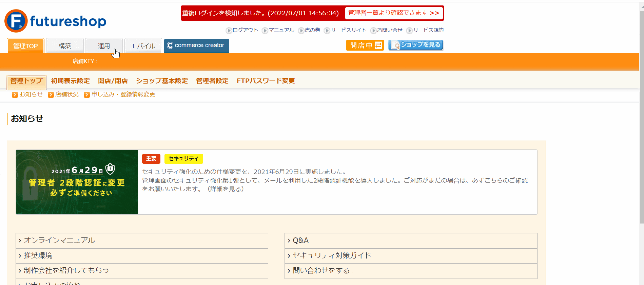Select 開店/閉店 submenu item
Image resolution: width=644 pixels, height=285 pixels.
(x=113, y=81)
